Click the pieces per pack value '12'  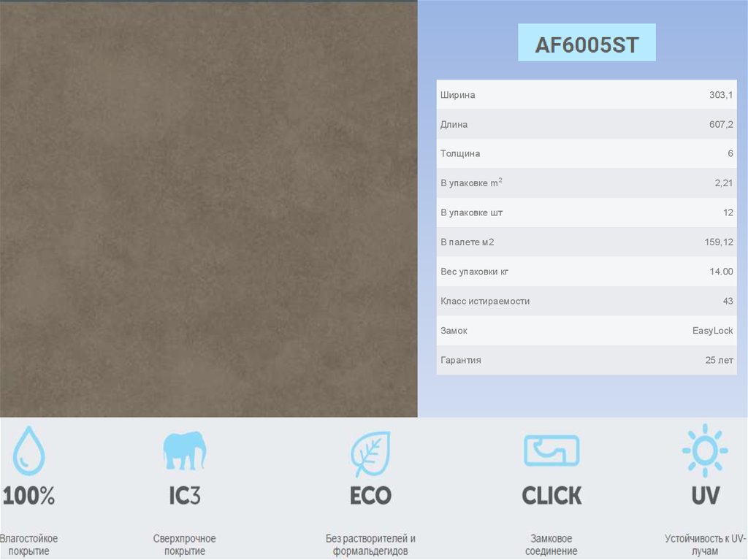(x=728, y=212)
